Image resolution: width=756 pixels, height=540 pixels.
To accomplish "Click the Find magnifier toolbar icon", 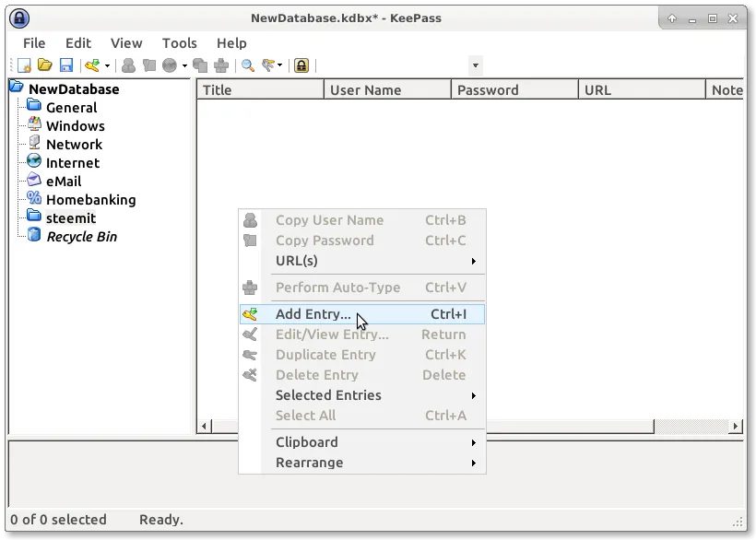I will coord(248,65).
